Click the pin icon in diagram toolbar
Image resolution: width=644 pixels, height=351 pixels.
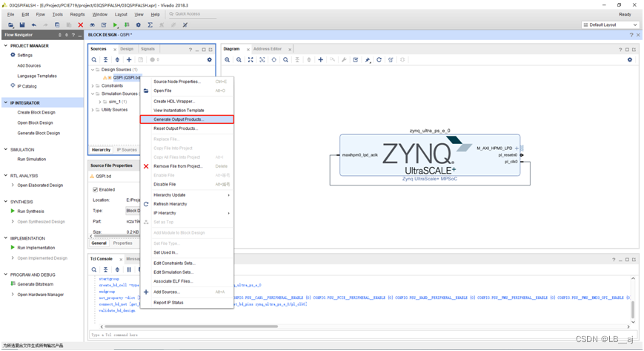pos(368,59)
